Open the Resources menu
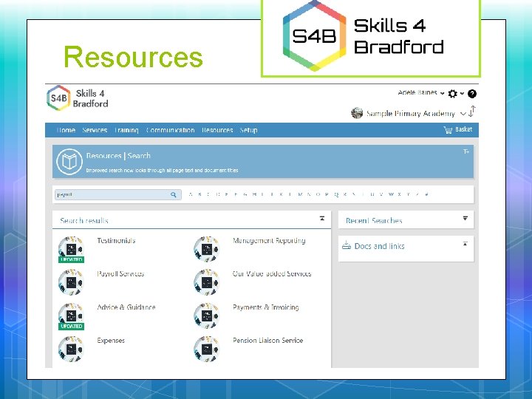The height and width of the screenshot is (399, 532). pyautogui.click(x=217, y=130)
